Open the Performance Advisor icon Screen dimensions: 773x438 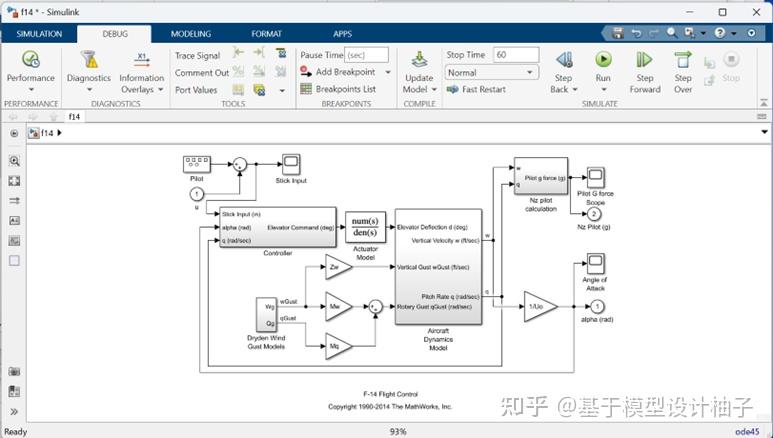pos(31,59)
